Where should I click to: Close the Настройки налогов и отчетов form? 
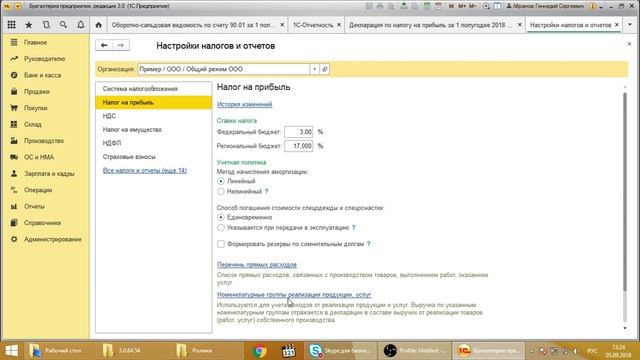pos(629,44)
